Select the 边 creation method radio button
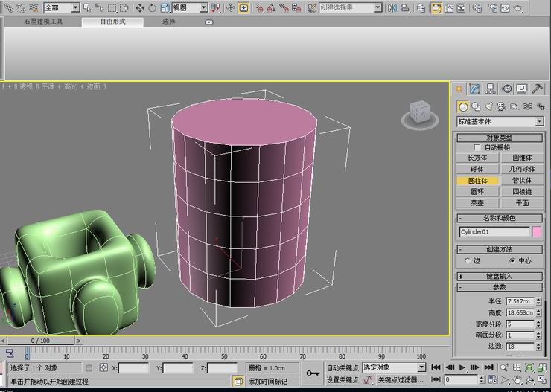This screenshot has width=551, height=392. point(467,260)
